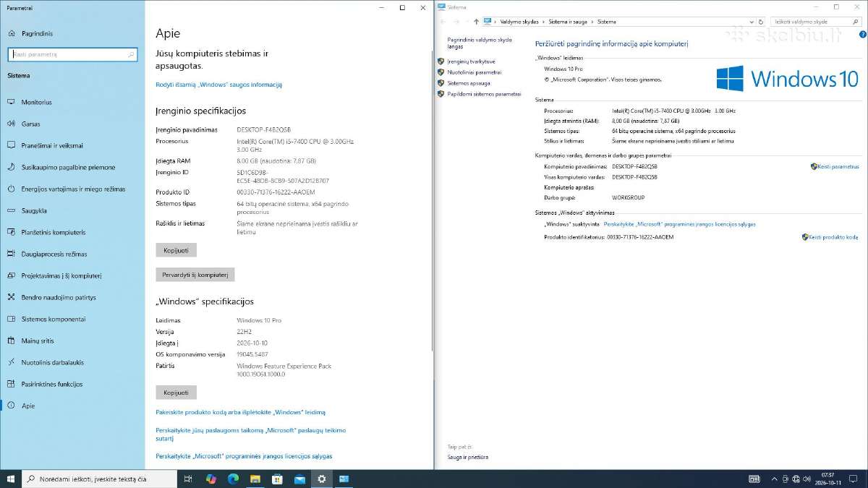Show hidden system tray icons

click(x=775, y=479)
